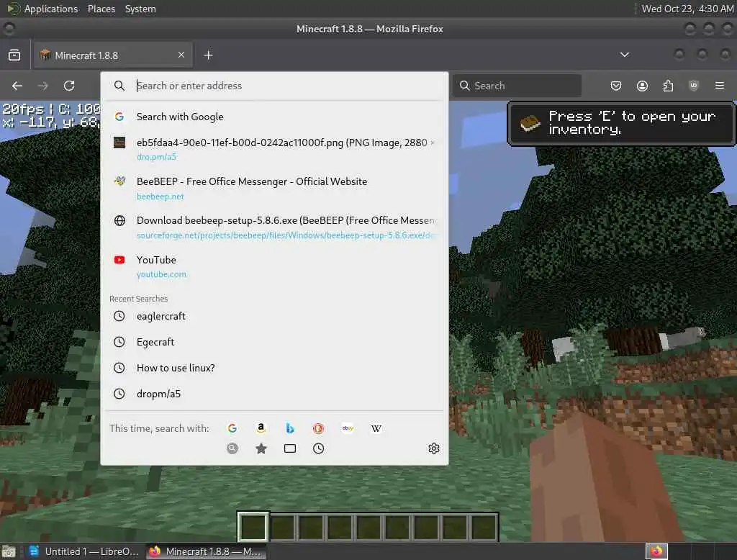Select the first Minecraft hotbar slot

253,527
